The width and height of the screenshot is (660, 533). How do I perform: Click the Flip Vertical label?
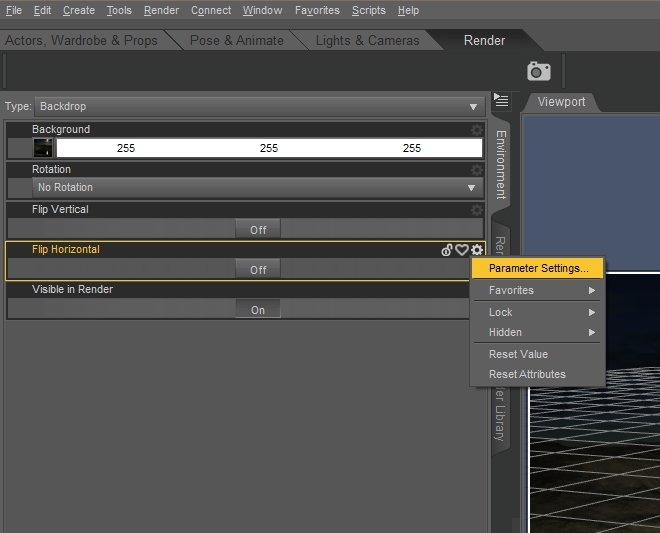point(60,209)
